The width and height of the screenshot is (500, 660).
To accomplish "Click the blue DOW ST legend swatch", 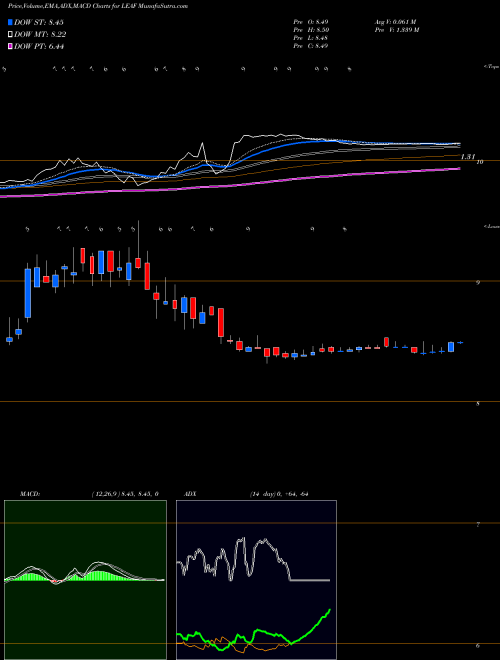I will pos(10,22).
